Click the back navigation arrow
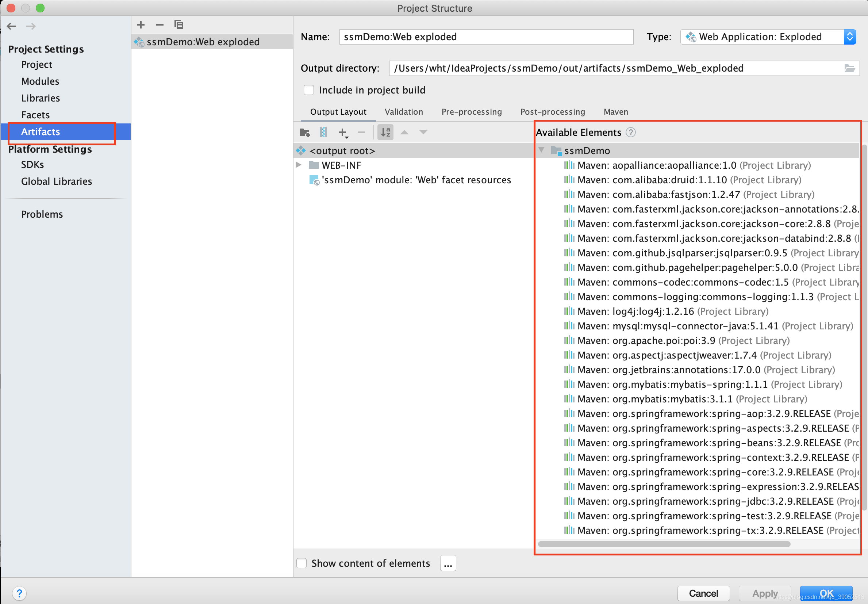Screen dimensions: 868x604 (11, 26)
